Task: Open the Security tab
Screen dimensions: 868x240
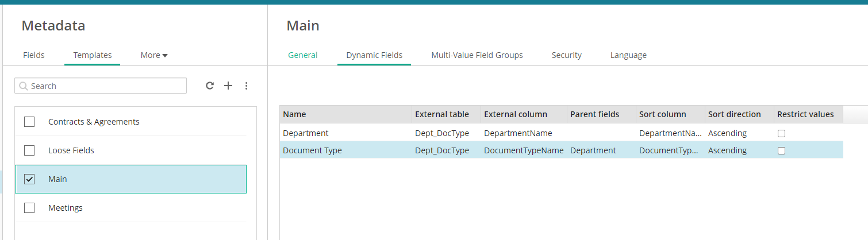Action: point(566,55)
